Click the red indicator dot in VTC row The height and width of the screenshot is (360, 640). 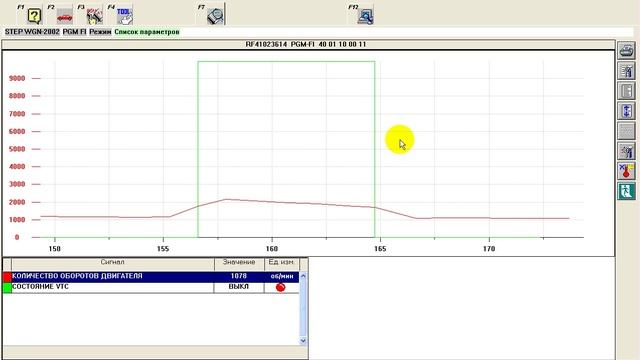click(x=281, y=287)
